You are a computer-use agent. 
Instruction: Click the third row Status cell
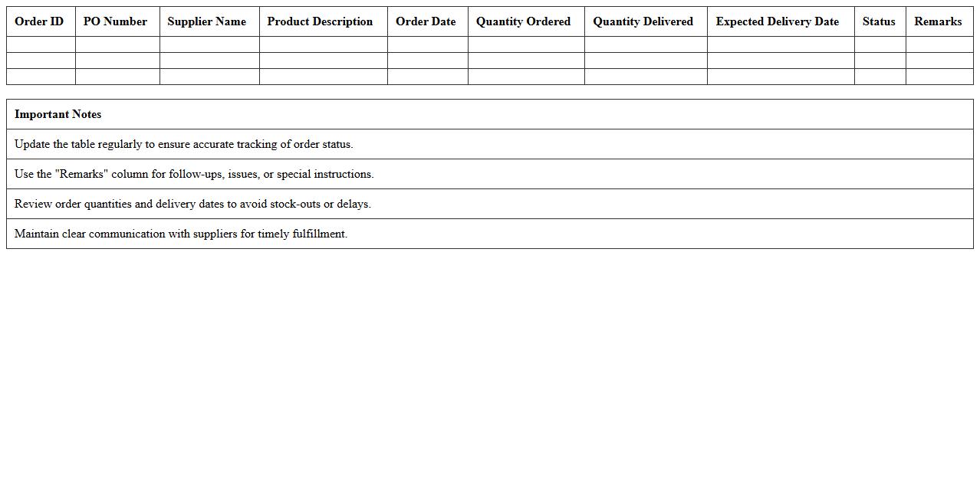pos(879,76)
